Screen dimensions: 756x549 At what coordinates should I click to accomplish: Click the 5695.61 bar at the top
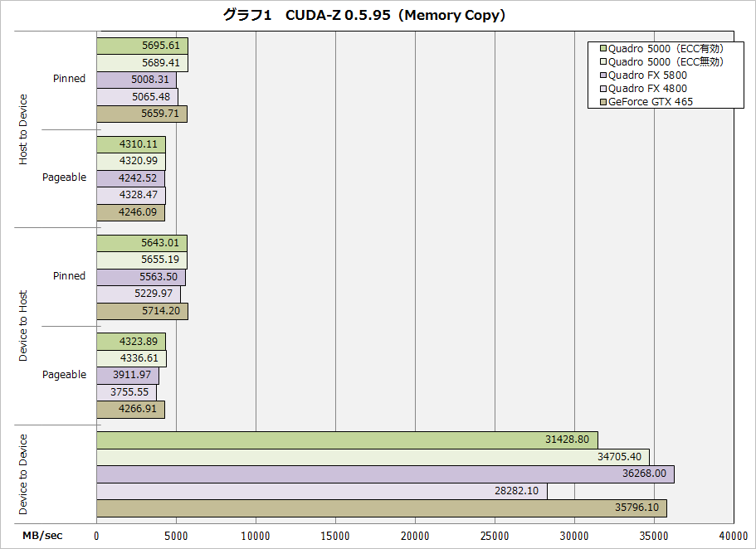[x=142, y=46]
